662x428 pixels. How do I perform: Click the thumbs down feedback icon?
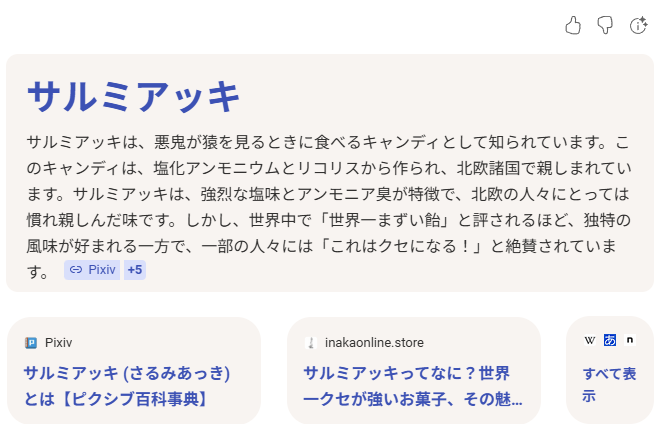[x=605, y=26]
